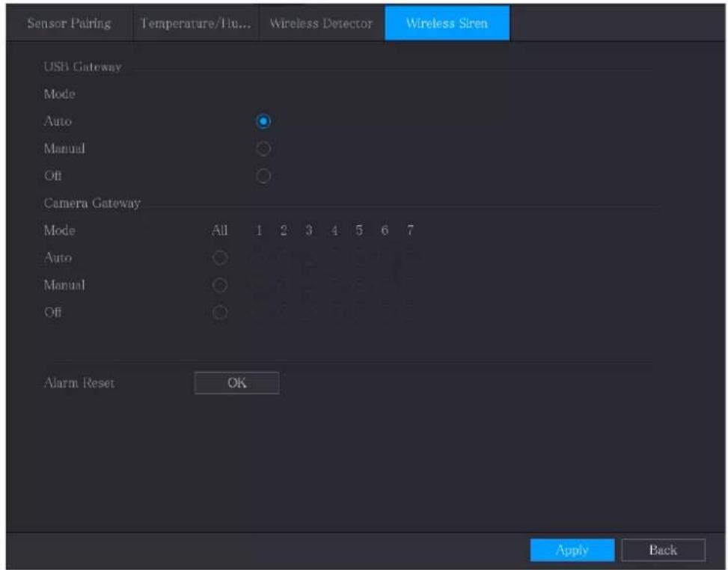The image size is (728, 570).
Task: Choose Camera Gateway Manual radio under All
Action: pos(220,285)
